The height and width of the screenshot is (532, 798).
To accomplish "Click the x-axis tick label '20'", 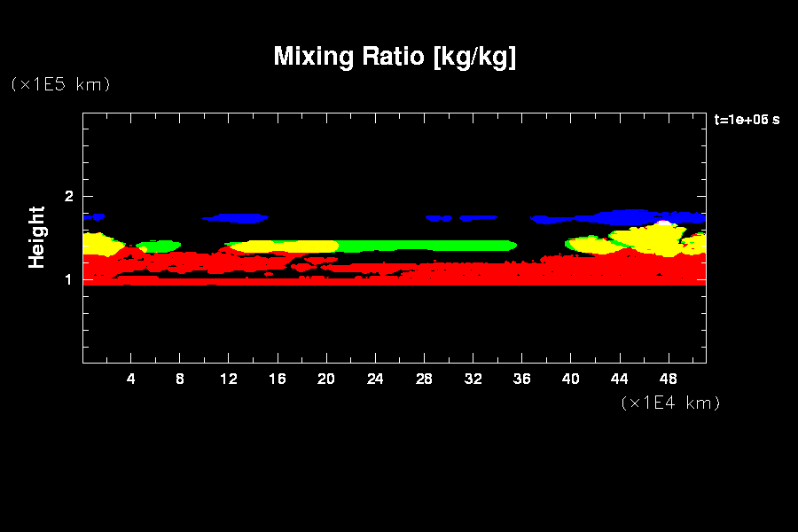I will click(x=326, y=379).
